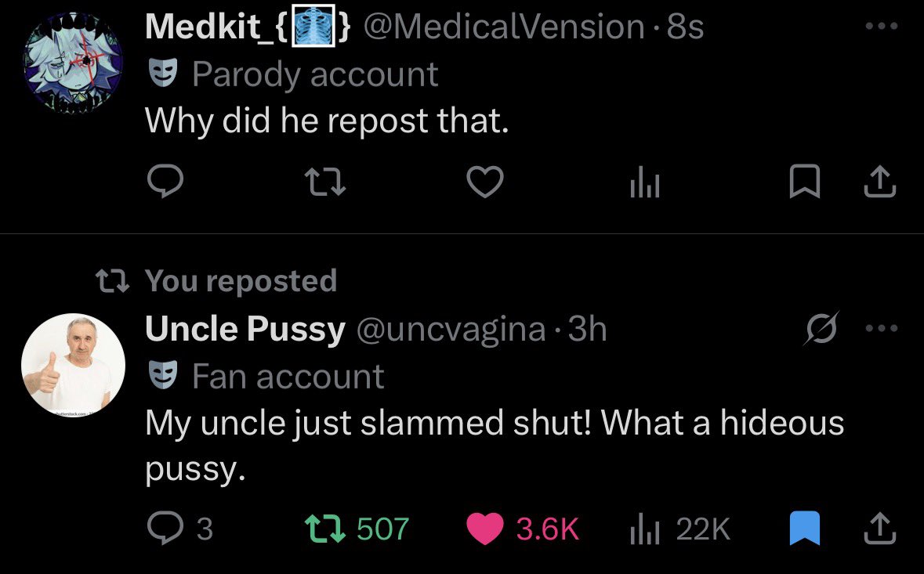This screenshot has height=574, width=924.
Task: Undo the green repost with 507 count
Action: coord(357,528)
